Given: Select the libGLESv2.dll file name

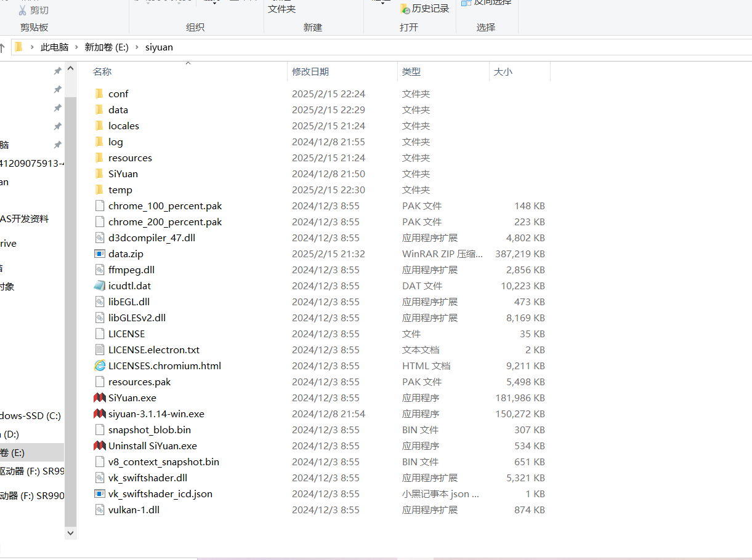Looking at the screenshot, I should (x=137, y=318).
